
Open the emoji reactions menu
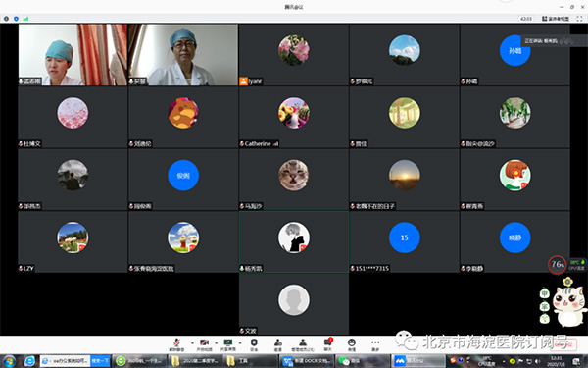coord(352,344)
